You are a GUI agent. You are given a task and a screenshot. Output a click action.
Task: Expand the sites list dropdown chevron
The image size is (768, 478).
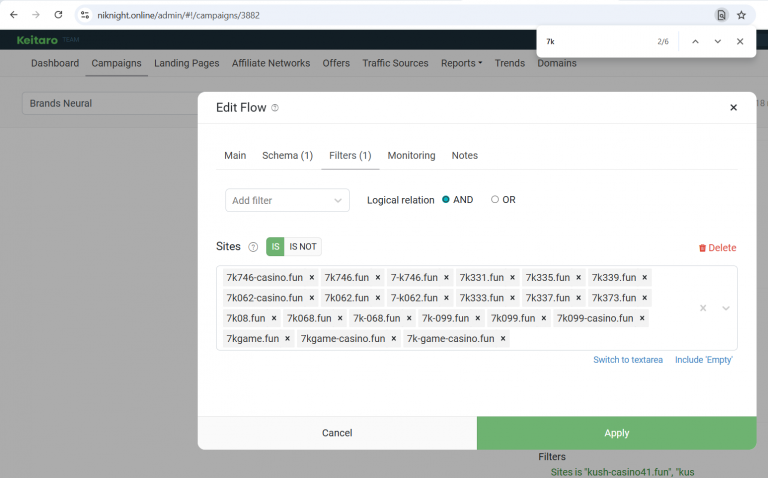[x=726, y=308]
